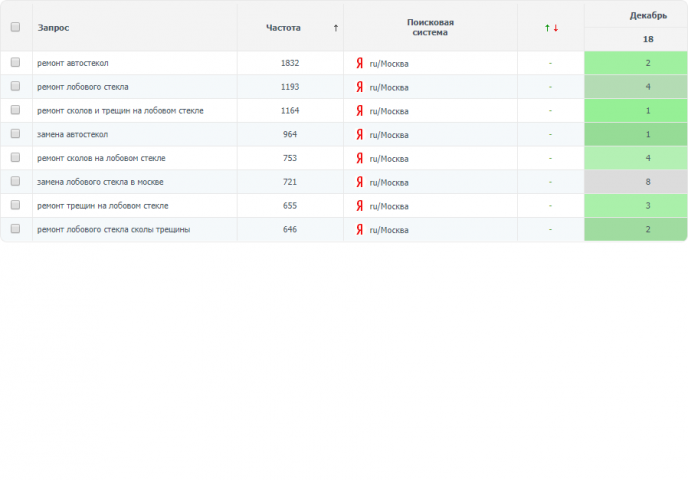Click the sort arrow next to Частота
Screen dimensions: 688x480
336,28
